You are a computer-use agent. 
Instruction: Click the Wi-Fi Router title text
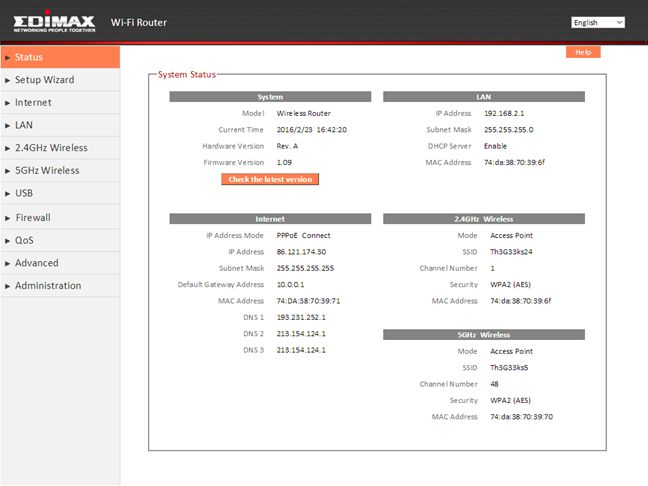click(138, 22)
